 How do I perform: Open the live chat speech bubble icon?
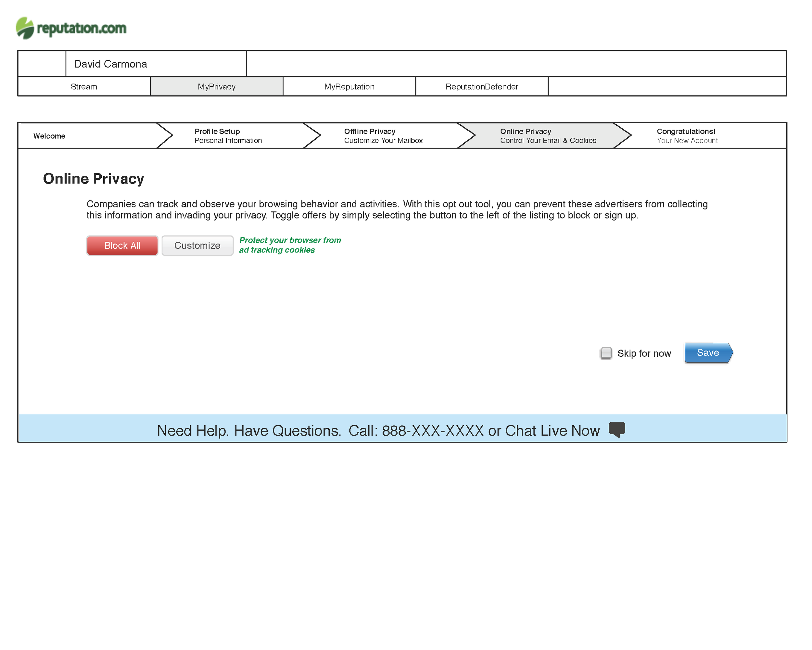[x=617, y=430]
